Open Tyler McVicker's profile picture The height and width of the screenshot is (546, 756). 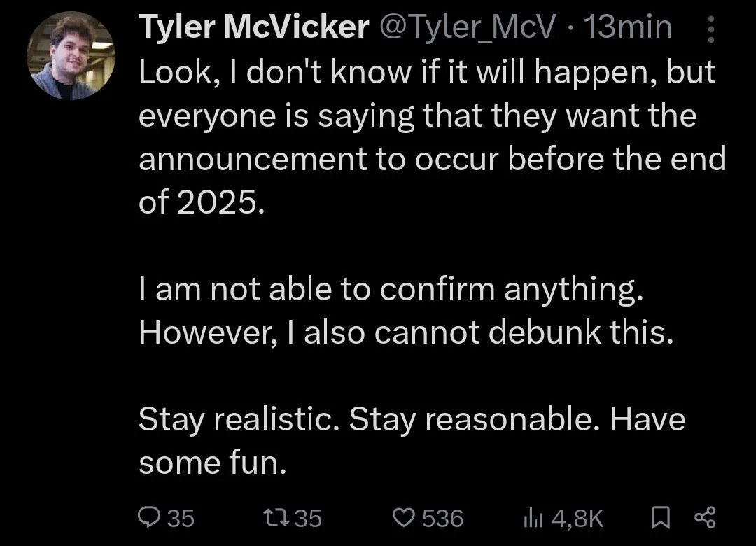(71, 55)
